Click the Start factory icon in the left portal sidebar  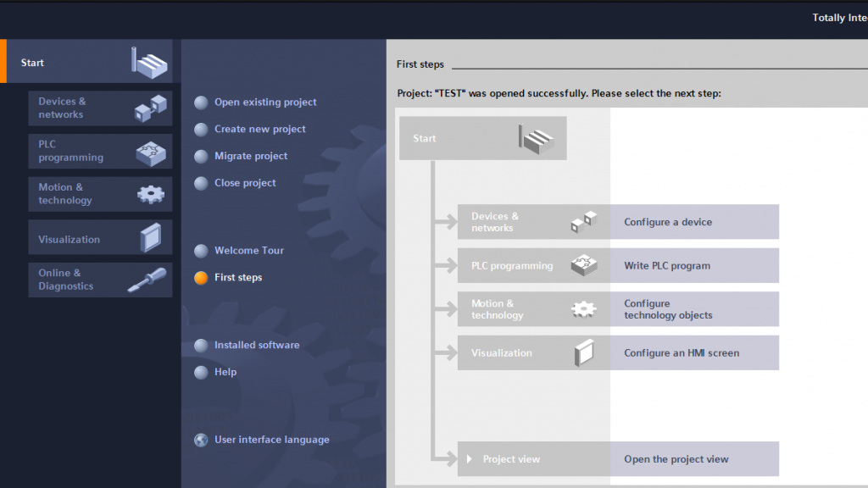click(x=149, y=63)
